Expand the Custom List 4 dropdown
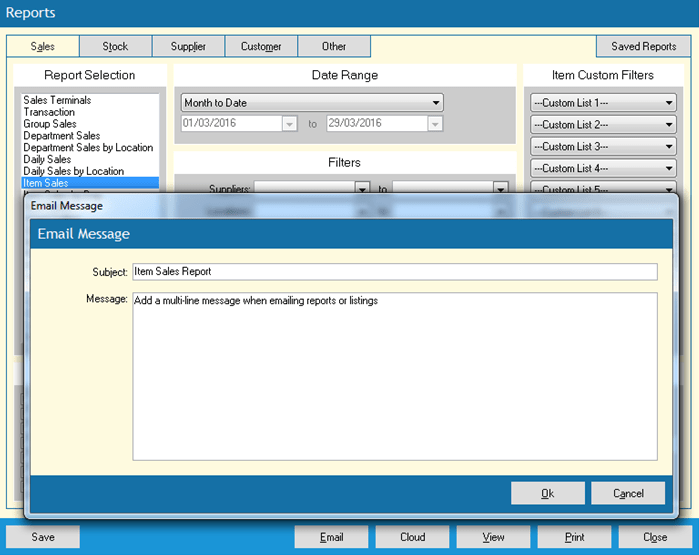Image resolution: width=699 pixels, height=555 pixels. (x=603, y=169)
